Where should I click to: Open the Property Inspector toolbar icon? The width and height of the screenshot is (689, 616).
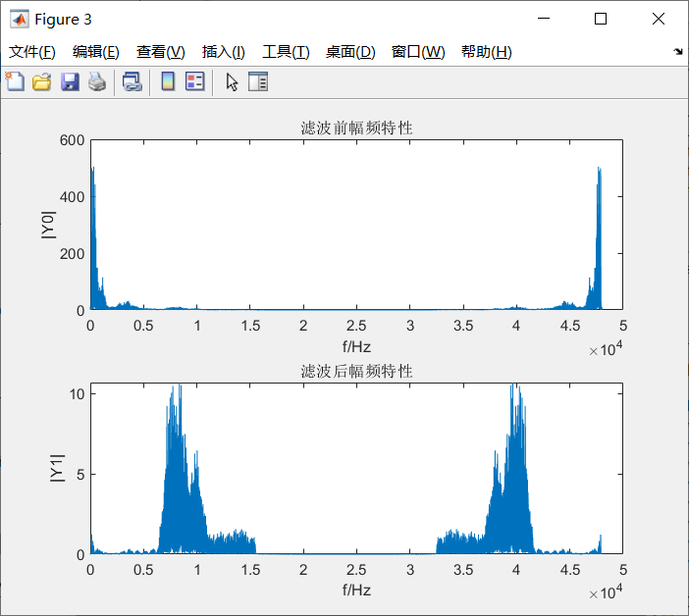click(258, 81)
